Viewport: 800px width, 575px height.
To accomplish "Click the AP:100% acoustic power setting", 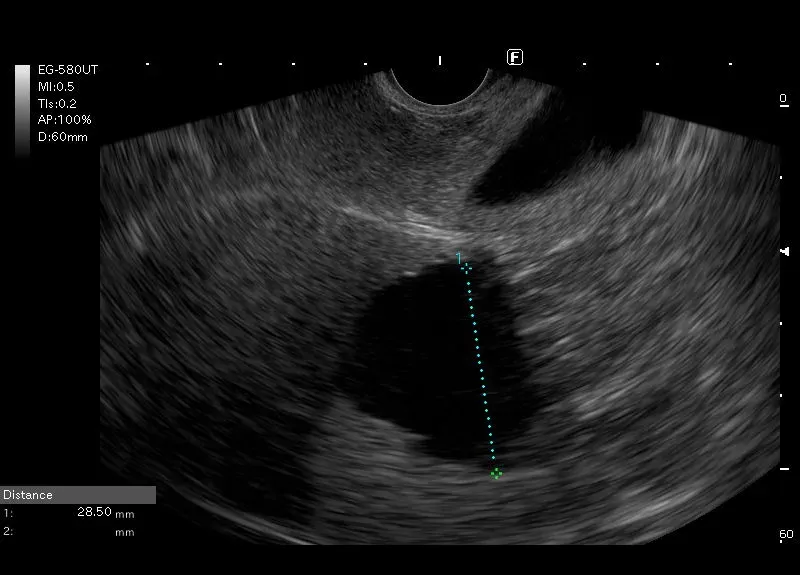I will click(x=64, y=119).
